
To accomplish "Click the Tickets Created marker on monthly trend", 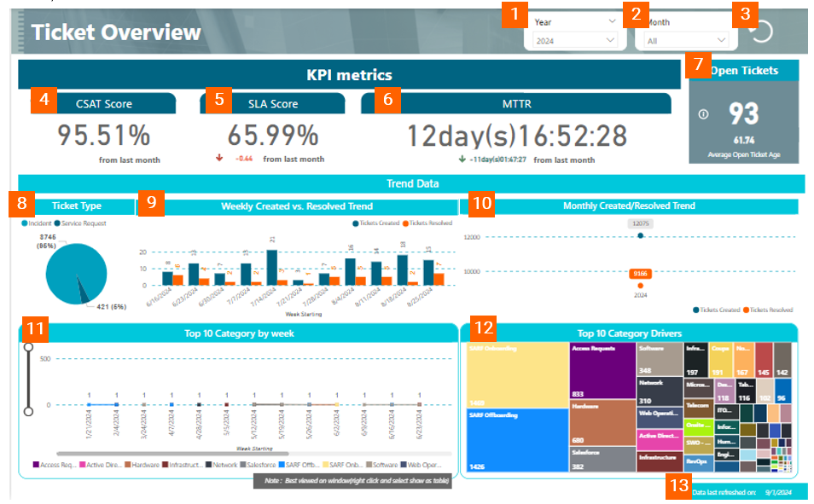I will pos(640,236).
